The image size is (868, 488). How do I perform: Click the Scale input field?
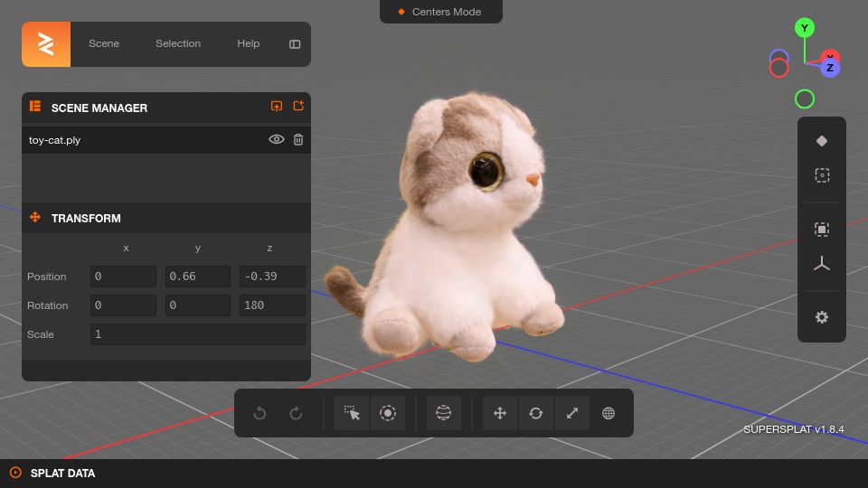198,334
